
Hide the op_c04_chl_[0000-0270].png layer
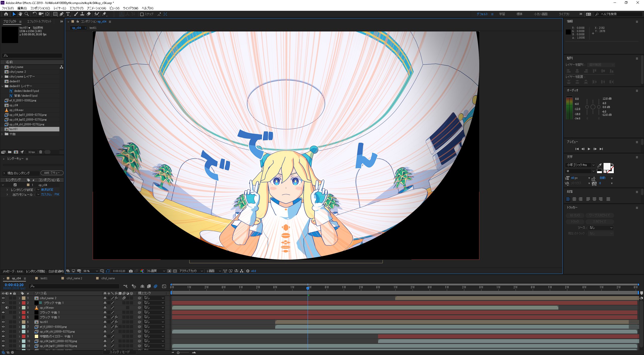3,331
